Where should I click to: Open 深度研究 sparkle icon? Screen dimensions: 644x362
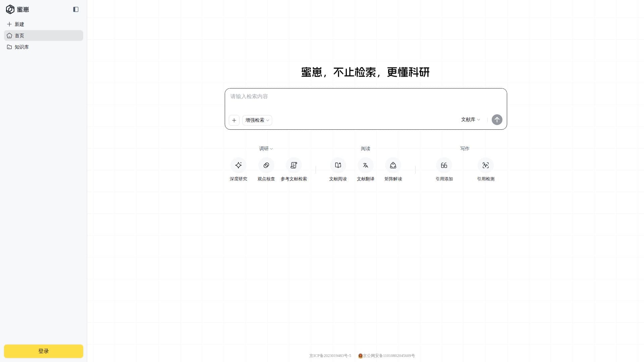[238, 165]
